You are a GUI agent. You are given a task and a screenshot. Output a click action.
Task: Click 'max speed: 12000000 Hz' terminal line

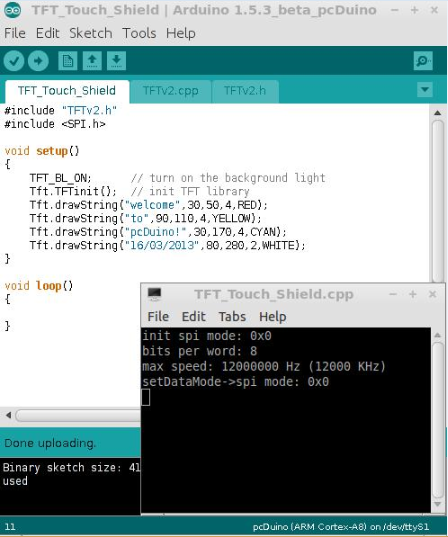264,367
